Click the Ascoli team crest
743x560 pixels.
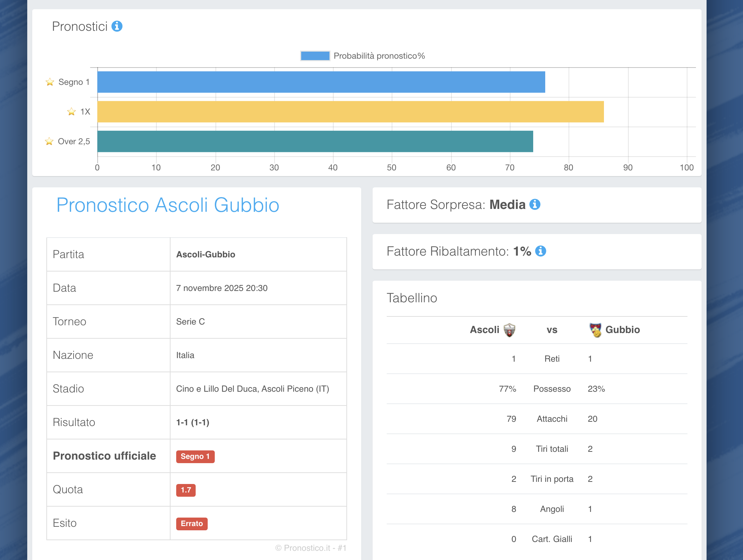click(509, 330)
